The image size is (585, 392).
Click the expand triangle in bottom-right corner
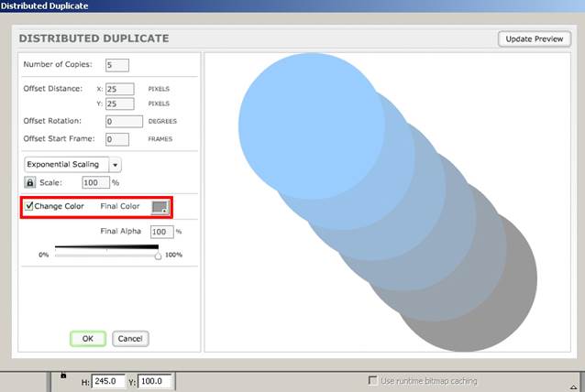pyautogui.click(x=573, y=387)
